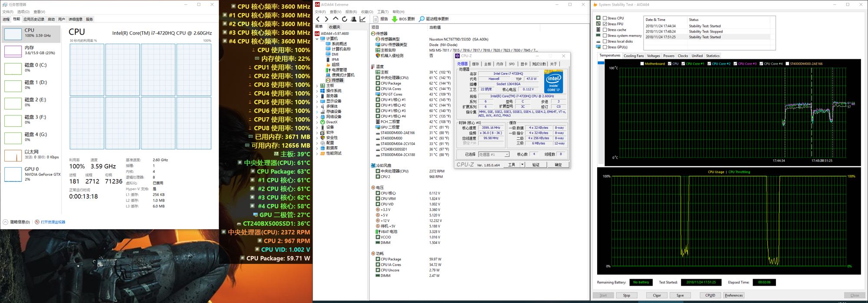
Task: Switch to the Cooling Fans tab
Action: click(634, 56)
